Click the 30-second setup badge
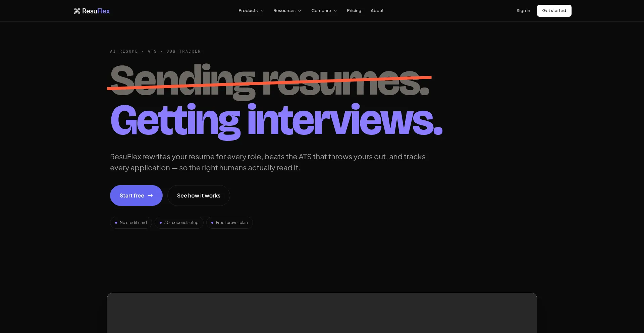 click(179, 223)
